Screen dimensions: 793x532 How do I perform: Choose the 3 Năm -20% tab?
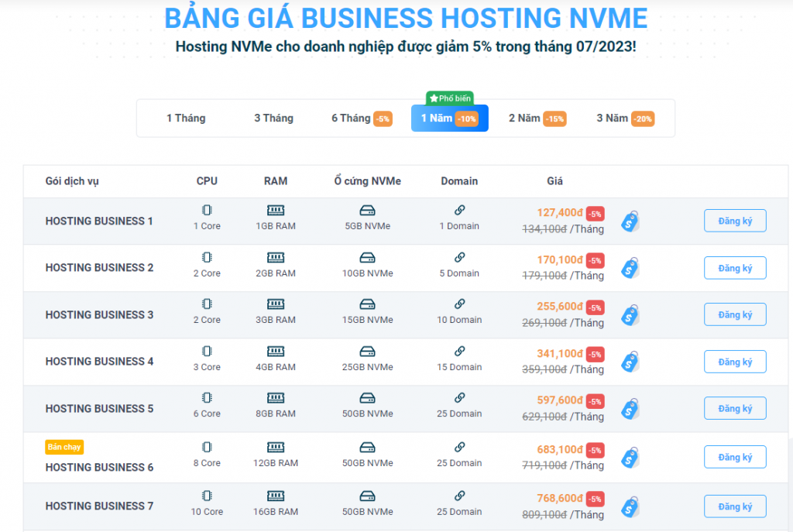coord(625,118)
